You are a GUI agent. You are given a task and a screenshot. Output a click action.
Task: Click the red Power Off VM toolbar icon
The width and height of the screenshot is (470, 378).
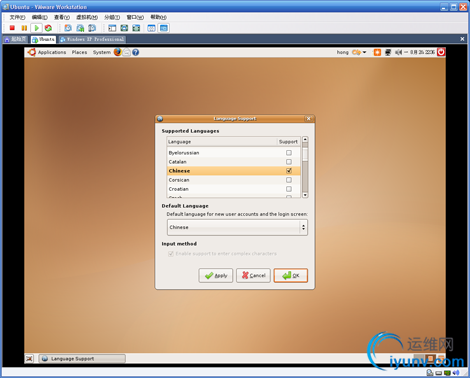(x=12, y=28)
